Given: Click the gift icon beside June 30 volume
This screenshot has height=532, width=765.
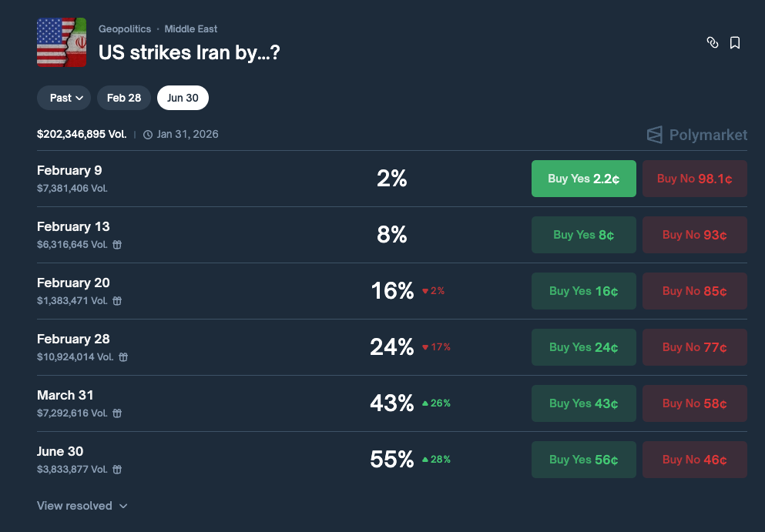Looking at the screenshot, I should pos(117,470).
